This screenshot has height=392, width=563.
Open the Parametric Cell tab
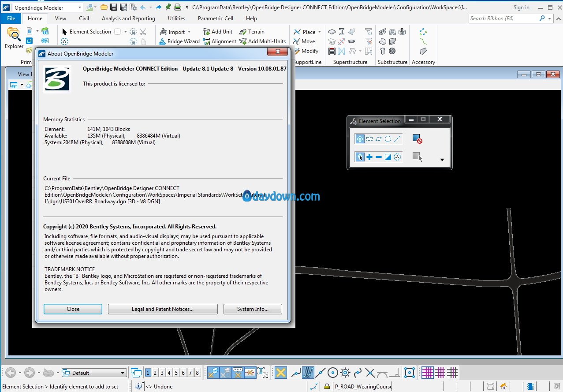point(216,19)
